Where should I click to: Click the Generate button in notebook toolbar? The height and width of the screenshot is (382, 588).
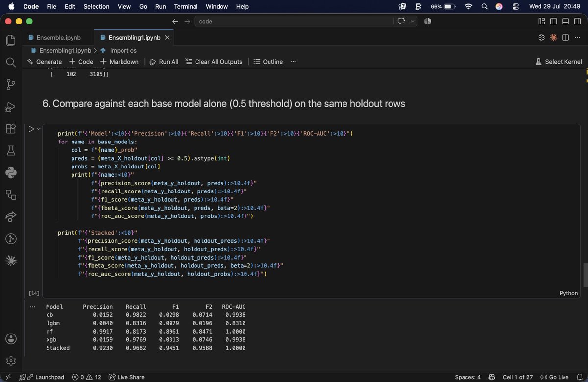coord(45,62)
